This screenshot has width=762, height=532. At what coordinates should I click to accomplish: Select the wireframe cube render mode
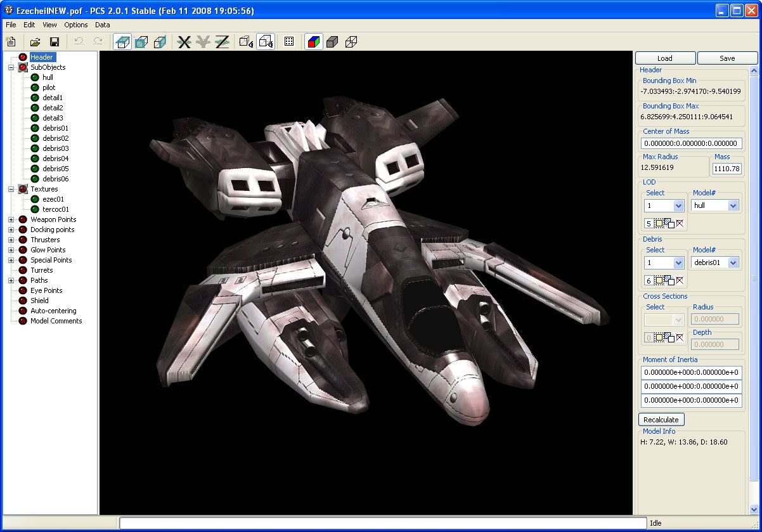click(x=351, y=42)
